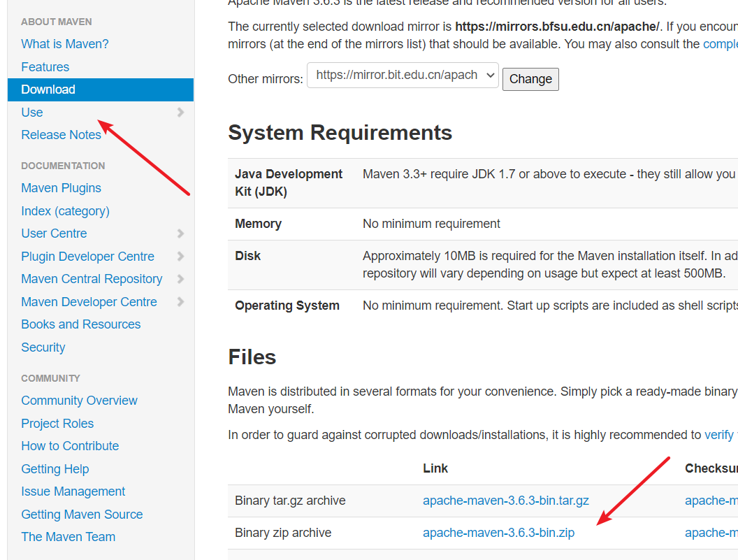Image resolution: width=738 pixels, height=560 pixels.
Task: Expand the User Centre chevron
Action: point(180,234)
